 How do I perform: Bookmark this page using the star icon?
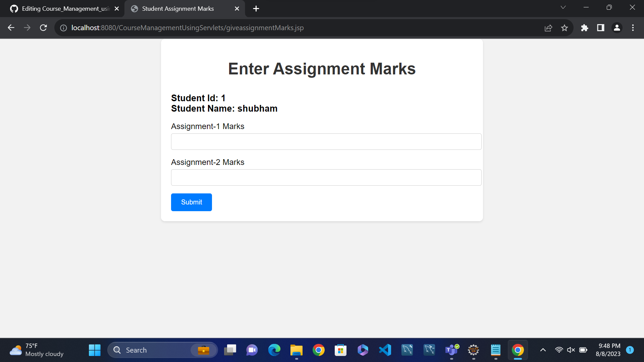(565, 28)
